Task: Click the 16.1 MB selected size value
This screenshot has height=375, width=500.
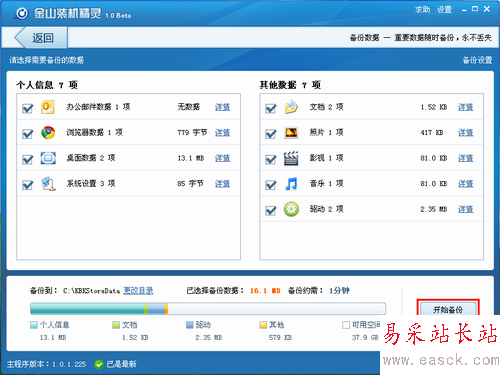Action: pos(265,291)
